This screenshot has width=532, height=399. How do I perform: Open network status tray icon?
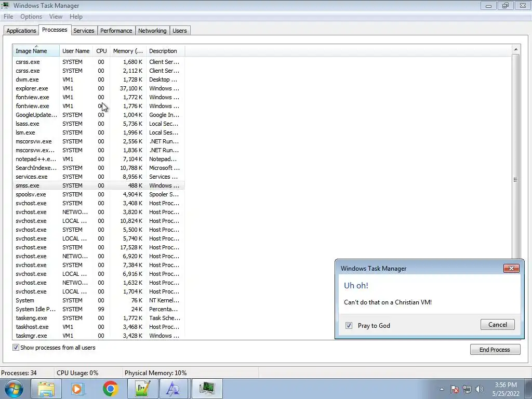point(467,389)
